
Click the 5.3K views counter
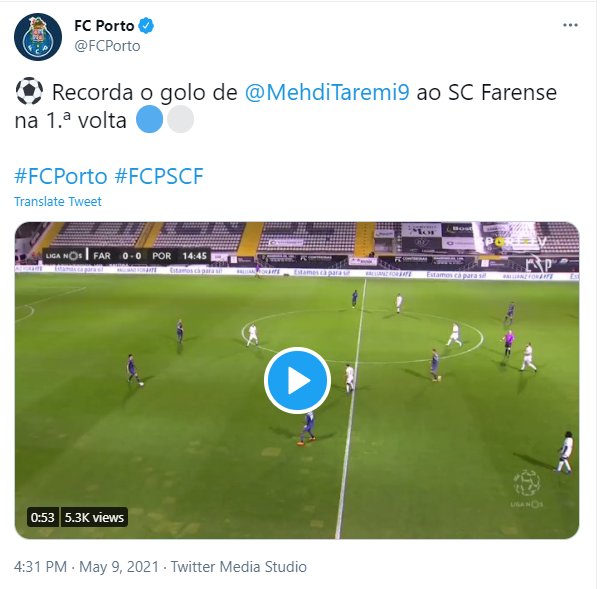tap(94, 517)
